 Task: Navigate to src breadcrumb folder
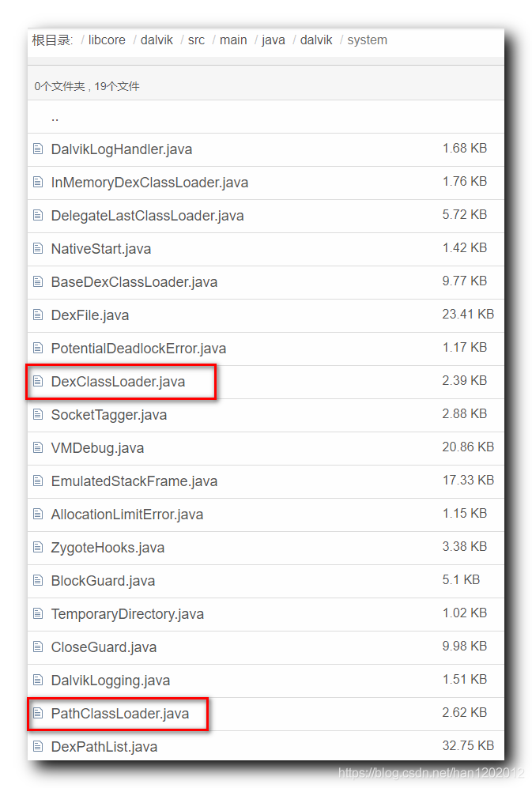pos(196,40)
